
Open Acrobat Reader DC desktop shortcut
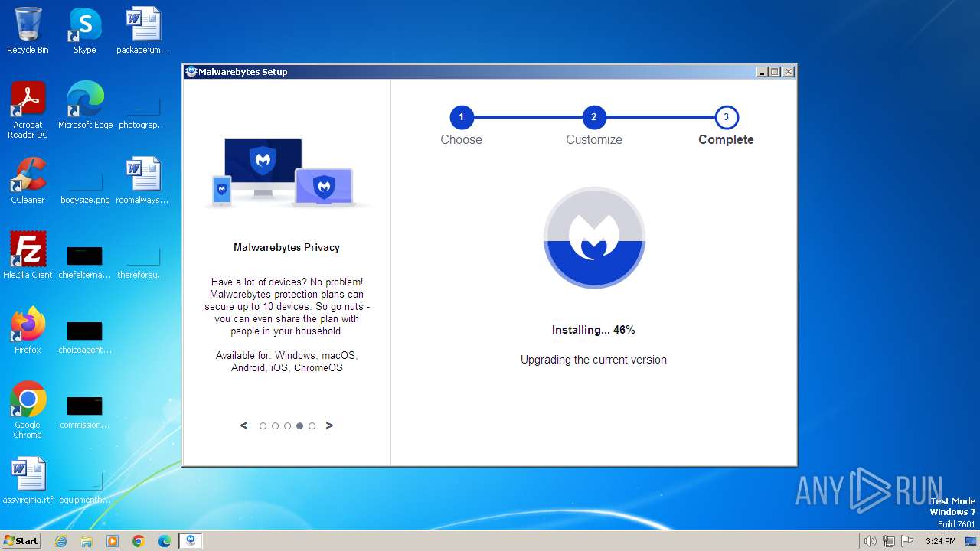click(28, 110)
